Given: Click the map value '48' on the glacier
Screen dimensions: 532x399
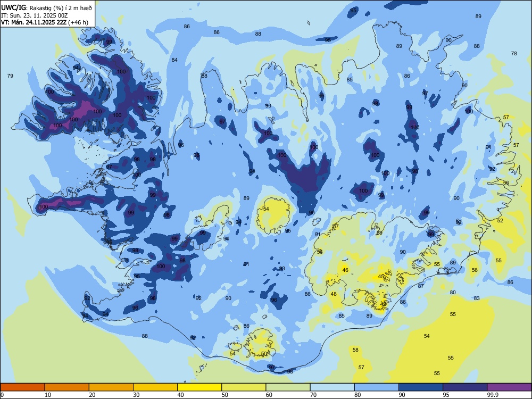Looking at the screenshot, I should [x=334, y=294].
